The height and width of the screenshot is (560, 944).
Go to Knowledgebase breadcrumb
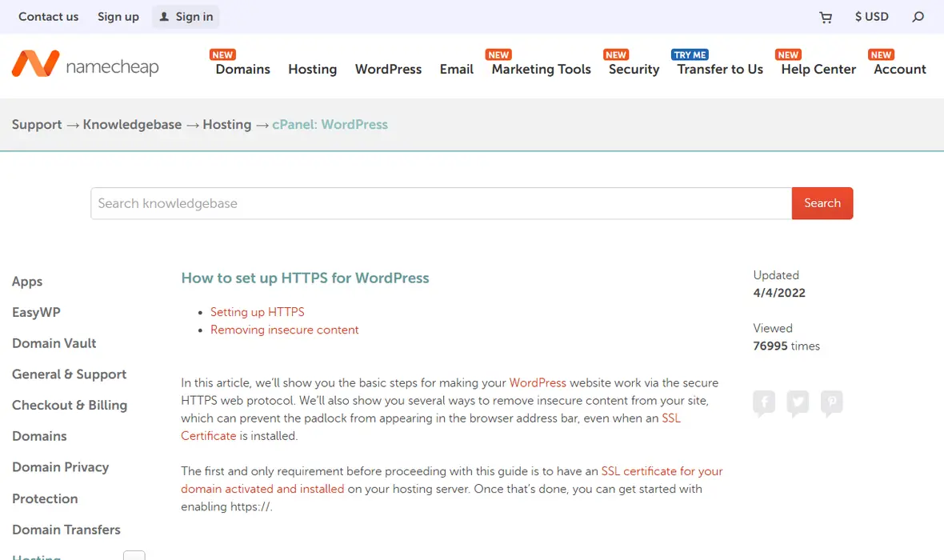(x=132, y=125)
